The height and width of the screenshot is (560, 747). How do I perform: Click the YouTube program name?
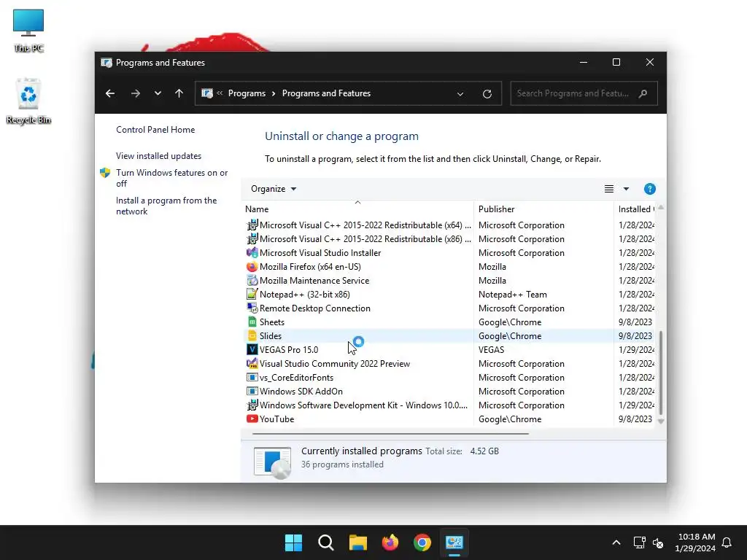(x=276, y=419)
